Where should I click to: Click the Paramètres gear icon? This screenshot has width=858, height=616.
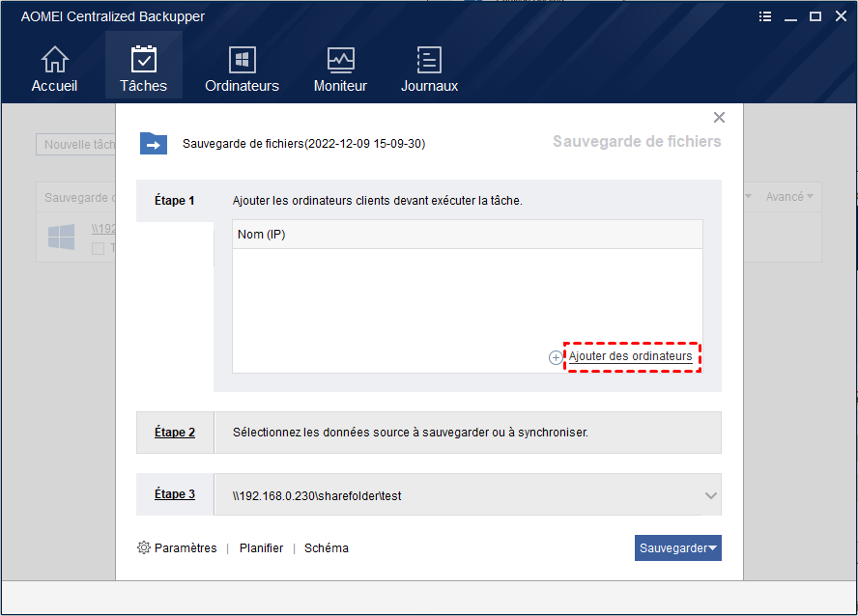click(144, 547)
